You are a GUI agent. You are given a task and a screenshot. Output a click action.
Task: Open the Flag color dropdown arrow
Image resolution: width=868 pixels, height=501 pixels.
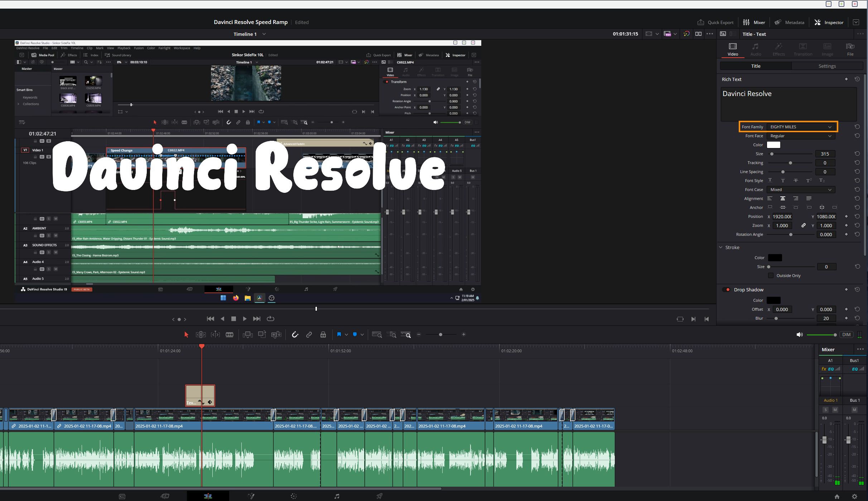click(x=346, y=334)
